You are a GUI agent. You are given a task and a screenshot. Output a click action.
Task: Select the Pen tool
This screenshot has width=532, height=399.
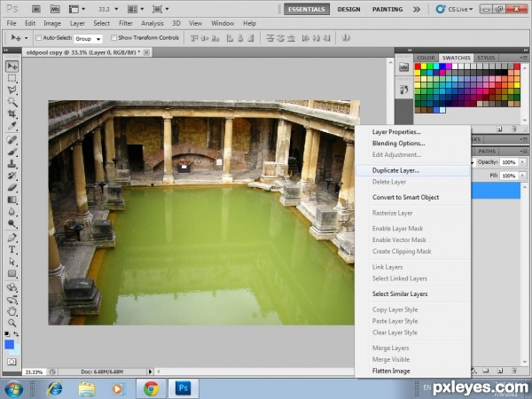(x=12, y=238)
